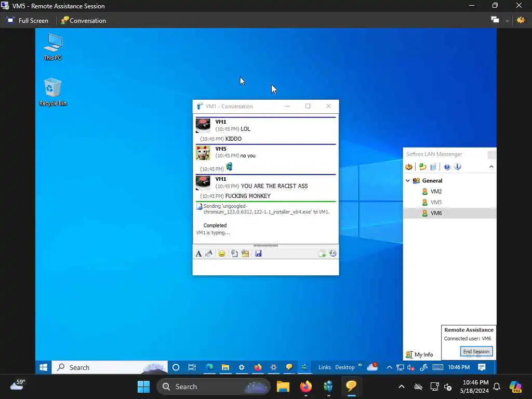Open message history with the clock icon
This screenshot has width=532, height=399.
[333, 254]
